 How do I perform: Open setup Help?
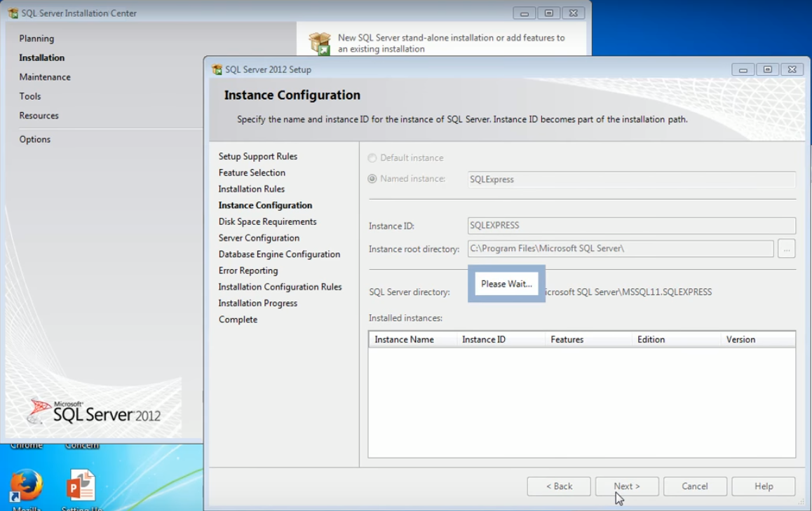click(764, 486)
